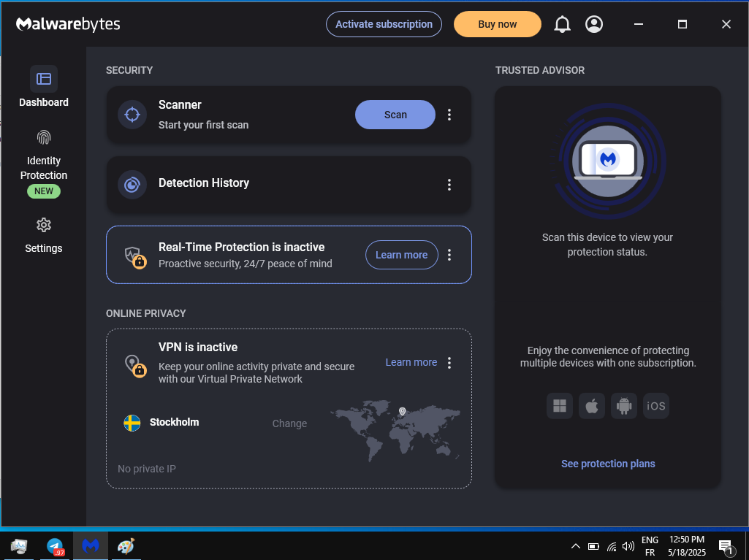749x560 pixels.
Task: Click the Detection History title
Action: (203, 183)
